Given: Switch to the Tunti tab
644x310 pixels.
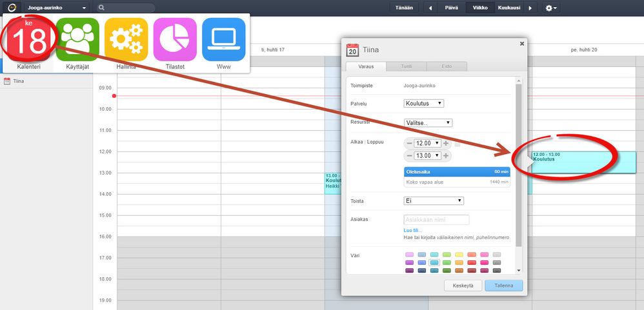Looking at the screenshot, I should 406,66.
